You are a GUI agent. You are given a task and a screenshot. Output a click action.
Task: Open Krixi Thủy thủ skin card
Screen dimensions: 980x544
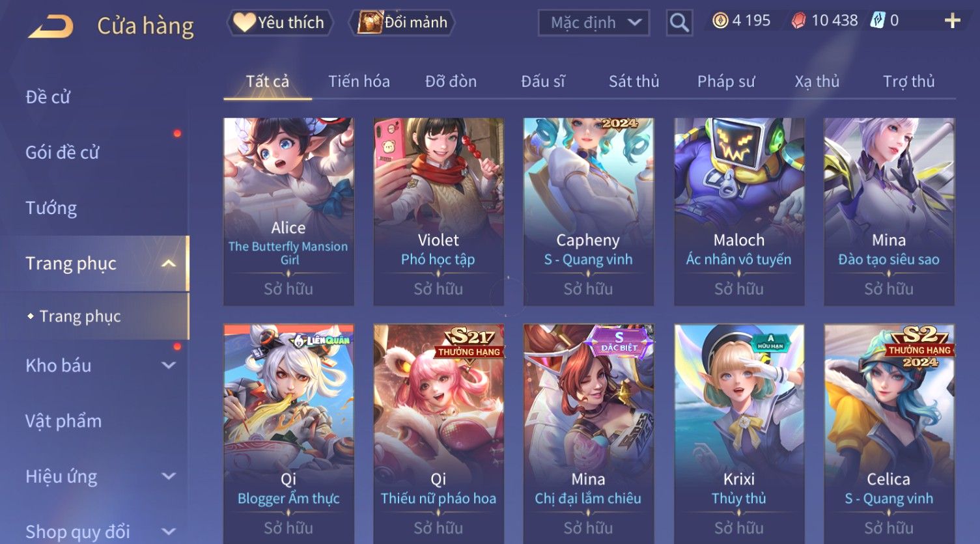coord(739,433)
